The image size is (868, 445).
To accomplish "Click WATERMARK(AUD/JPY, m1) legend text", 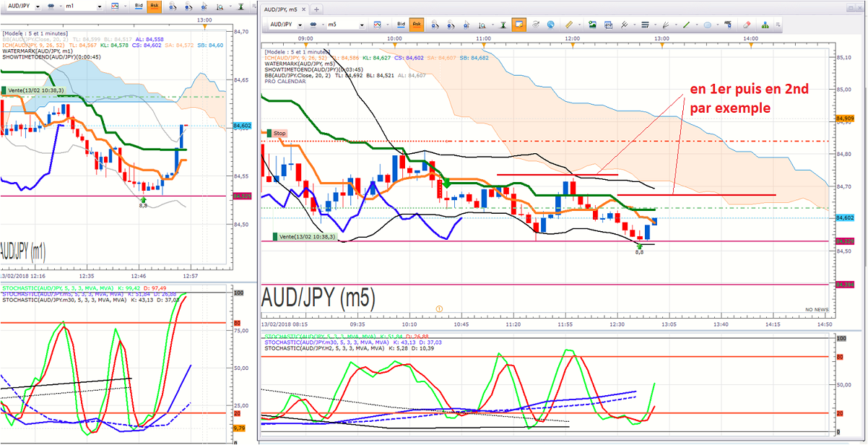I will [x=37, y=52].
